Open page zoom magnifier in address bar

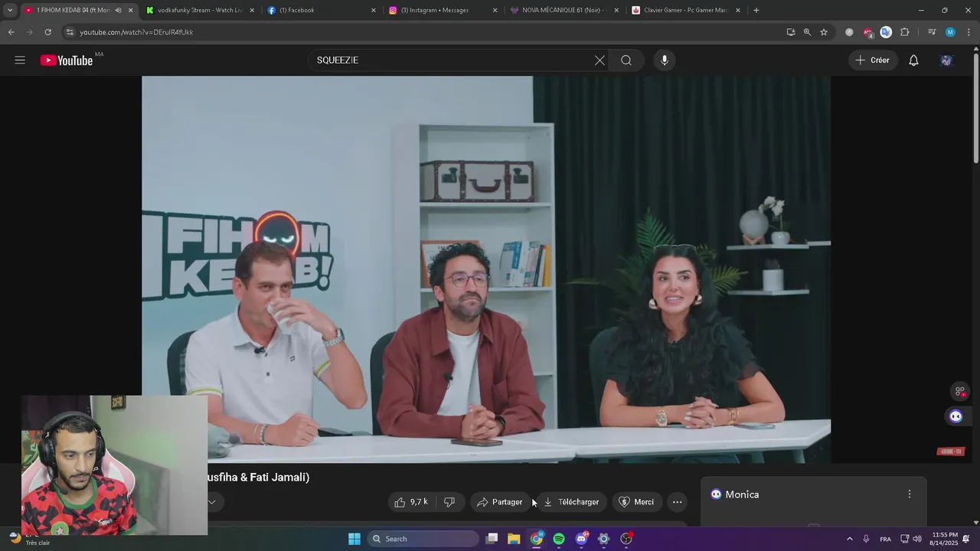tap(807, 32)
